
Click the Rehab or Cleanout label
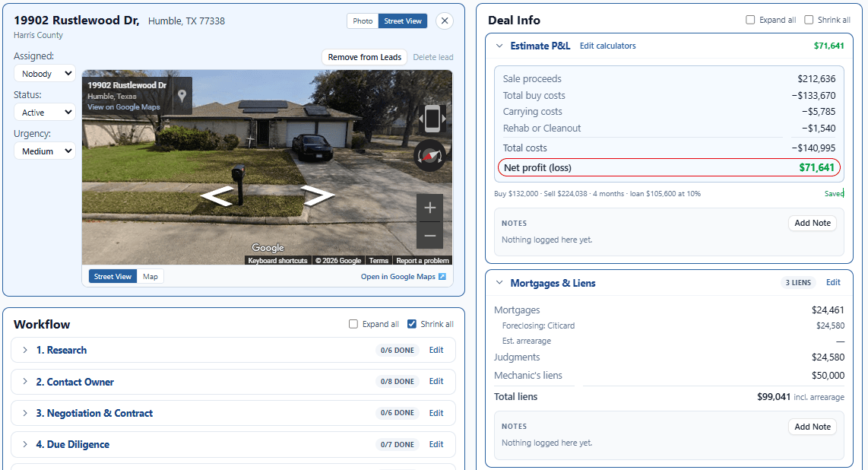(542, 128)
